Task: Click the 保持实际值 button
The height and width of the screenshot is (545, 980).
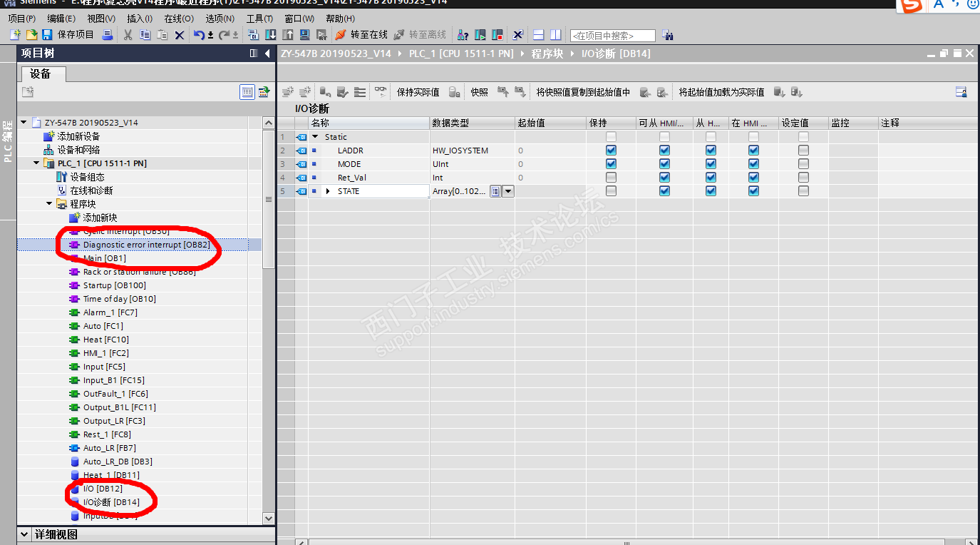Action: pyautogui.click(x=418, y=92)
